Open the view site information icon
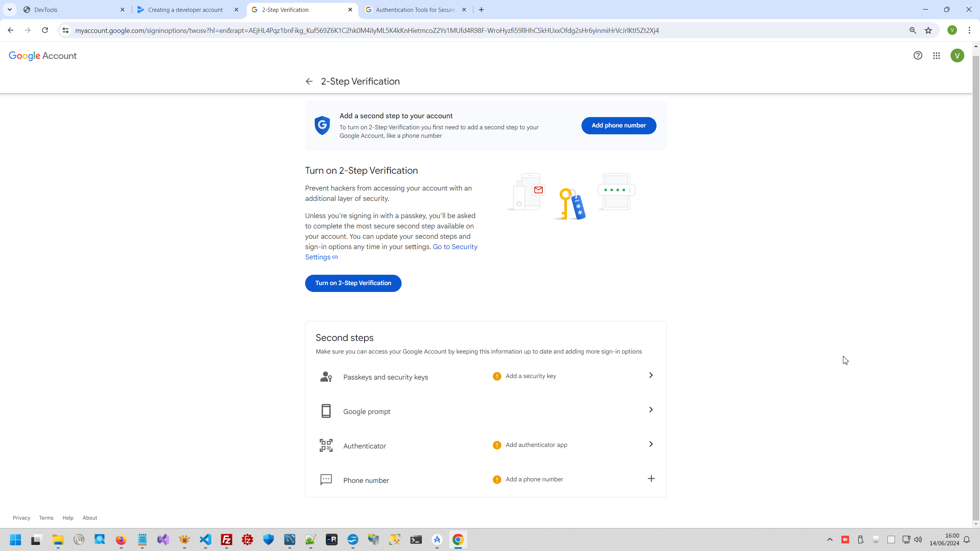Viewport: 980px width, 551px height. click(65, 31)
